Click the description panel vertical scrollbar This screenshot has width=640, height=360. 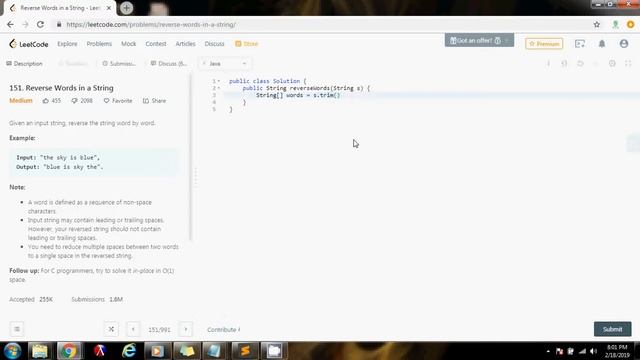tap(190, 157)
